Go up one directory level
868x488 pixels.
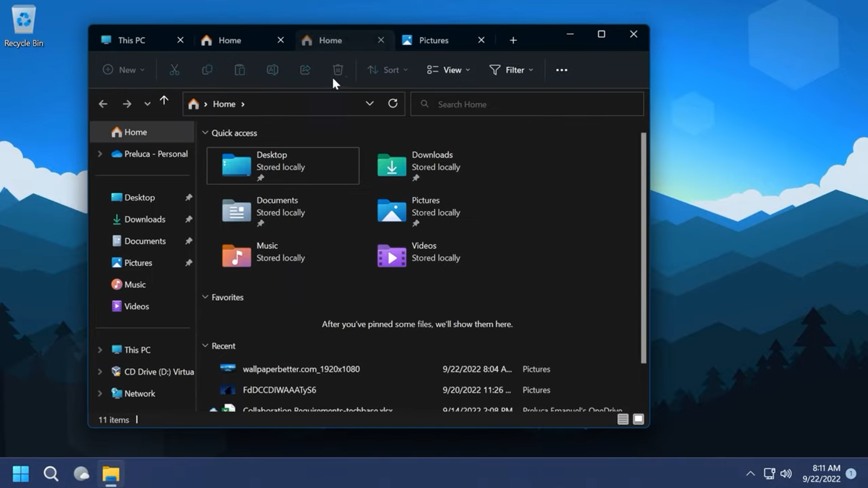(x=164, y=101)
